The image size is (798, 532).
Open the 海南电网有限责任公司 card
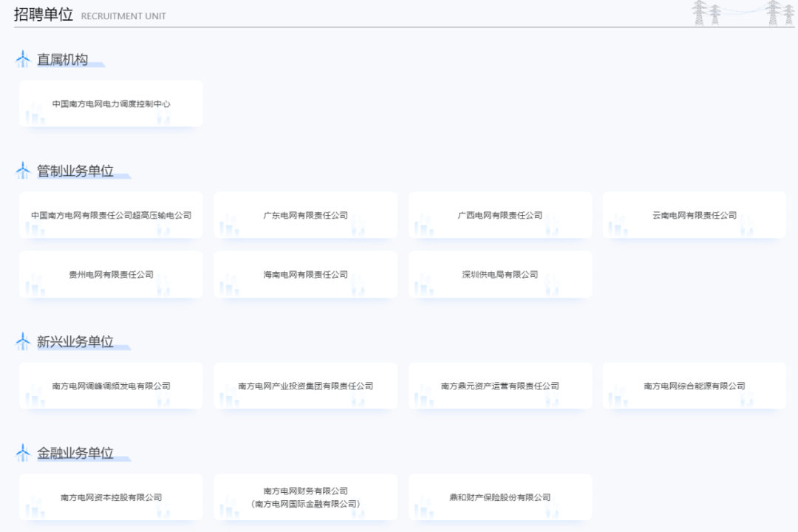(305, 274)
